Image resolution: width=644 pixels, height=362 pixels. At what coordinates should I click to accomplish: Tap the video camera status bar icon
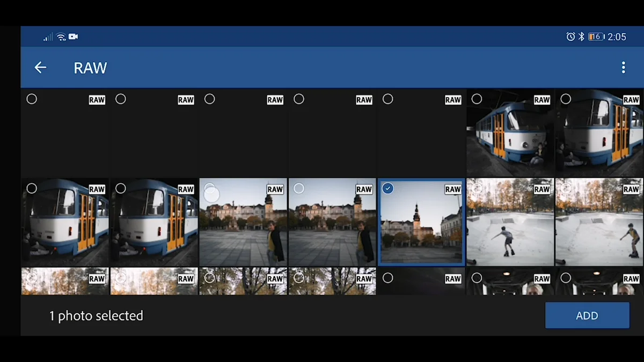73,36
